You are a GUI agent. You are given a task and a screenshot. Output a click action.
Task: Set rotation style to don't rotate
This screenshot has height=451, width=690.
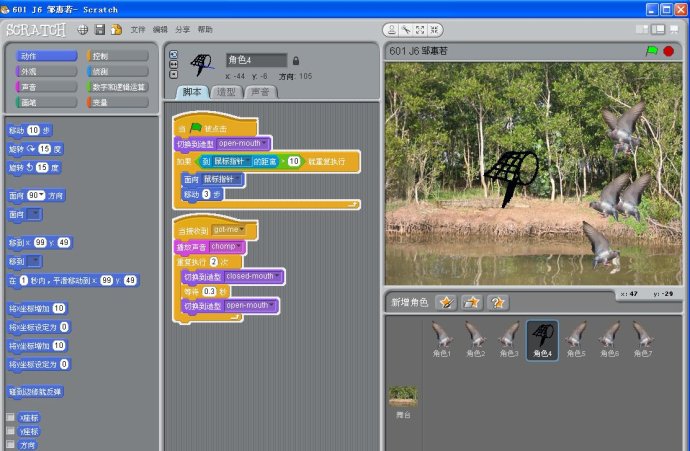pyautogui.click(x=174, y=74)
